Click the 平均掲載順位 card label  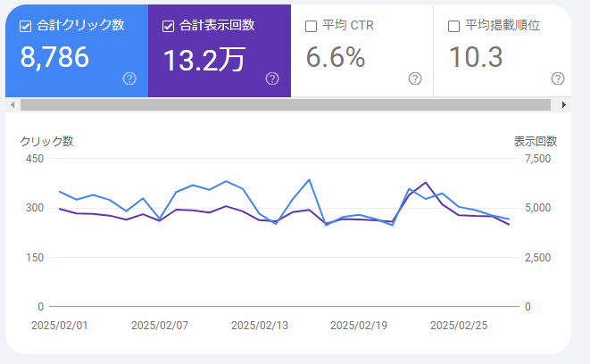[x=503, y=25]
